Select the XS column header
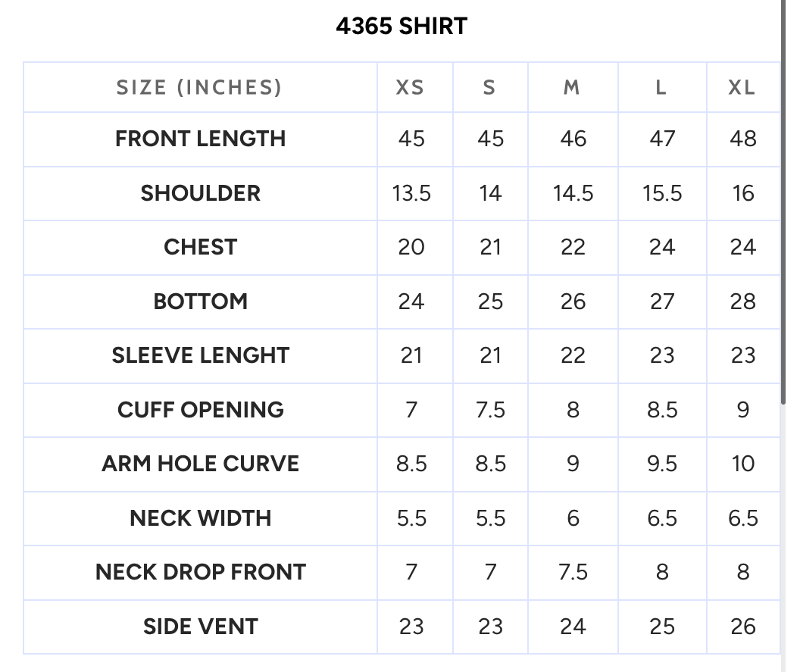Image resolution: width=800 pixels, height=672 pixels. 410,88
